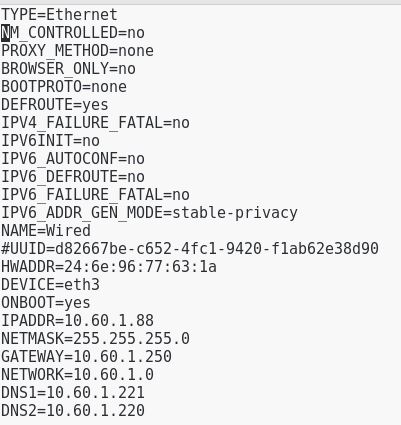401x425 pixels.
Task: Click on BROWSER_ONLY=no text
Action: click(x=68, y=69)
